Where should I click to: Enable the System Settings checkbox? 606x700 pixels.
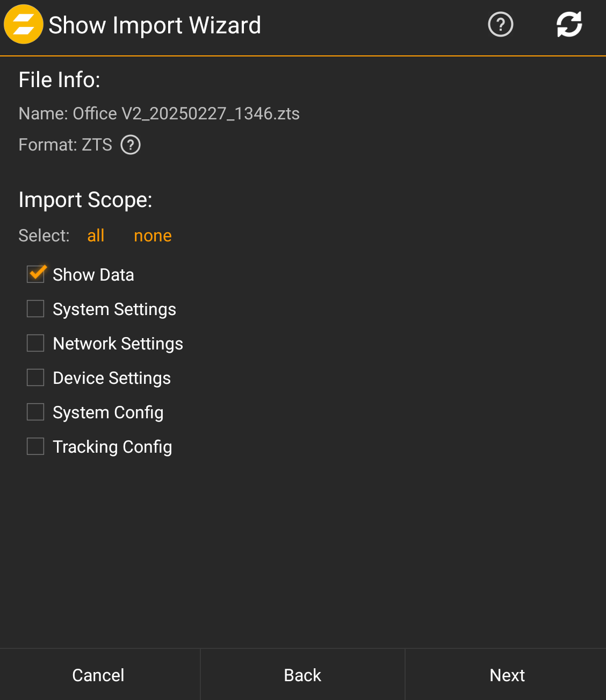click(x=35, y=309)
